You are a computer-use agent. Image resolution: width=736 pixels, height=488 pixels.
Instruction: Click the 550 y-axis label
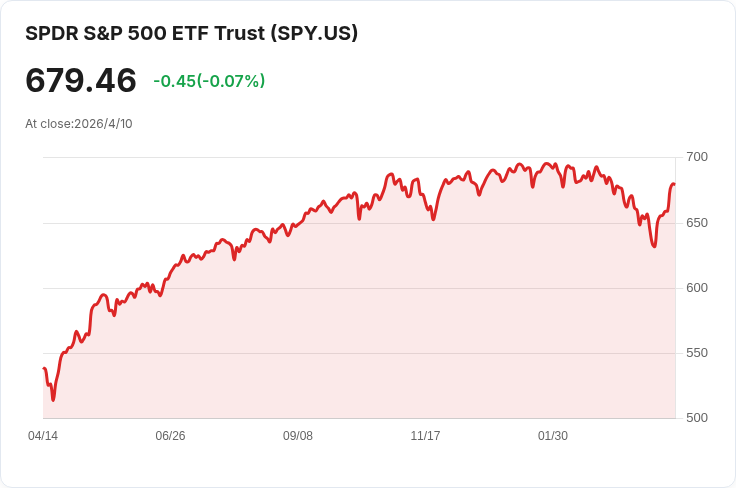click(696, 353)
